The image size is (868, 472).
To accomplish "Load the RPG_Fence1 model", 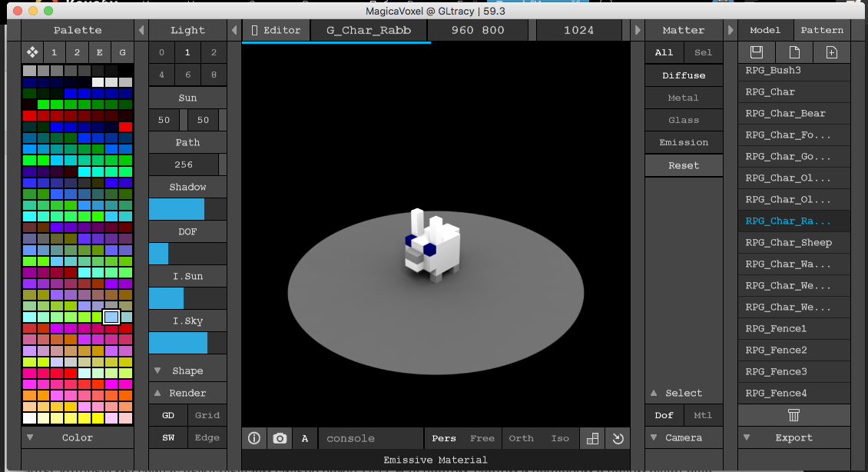I will (x=793, y=328).
